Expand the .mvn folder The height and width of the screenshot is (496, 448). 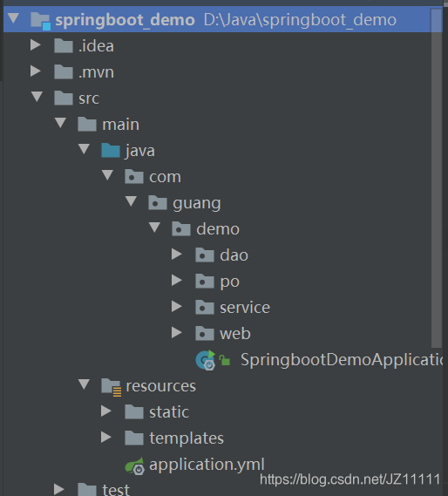pos(36,71)
